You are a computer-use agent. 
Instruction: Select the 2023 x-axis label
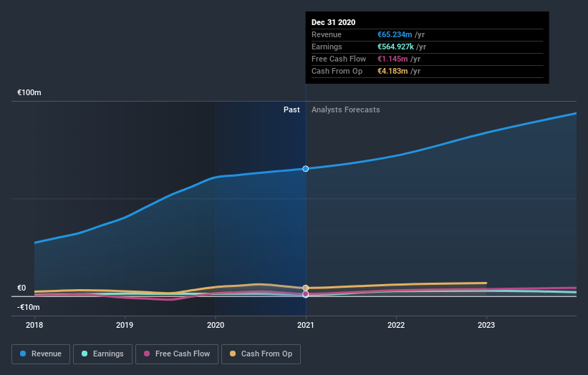pos(486,325)
